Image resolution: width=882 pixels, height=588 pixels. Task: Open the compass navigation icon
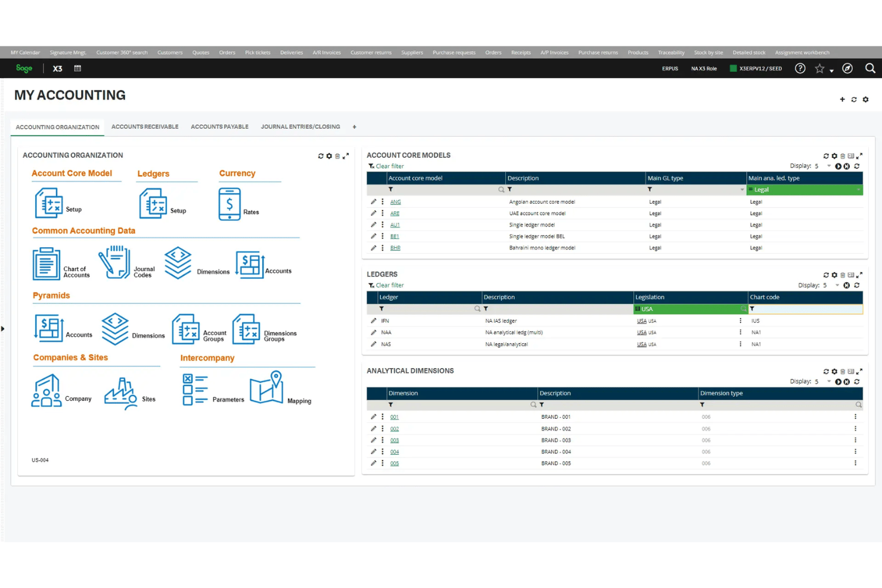(847, 69)
